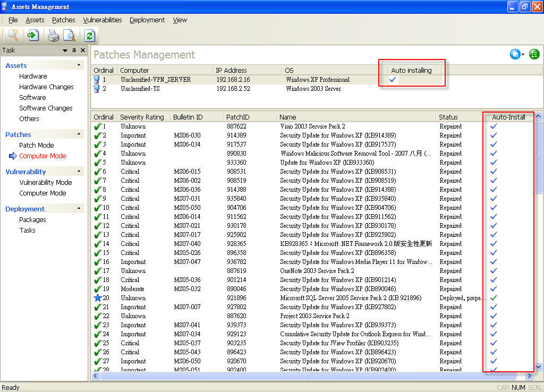Collapse the Patches task group
Viewport: 544px width, 392px height.
(x=79, y=134)
